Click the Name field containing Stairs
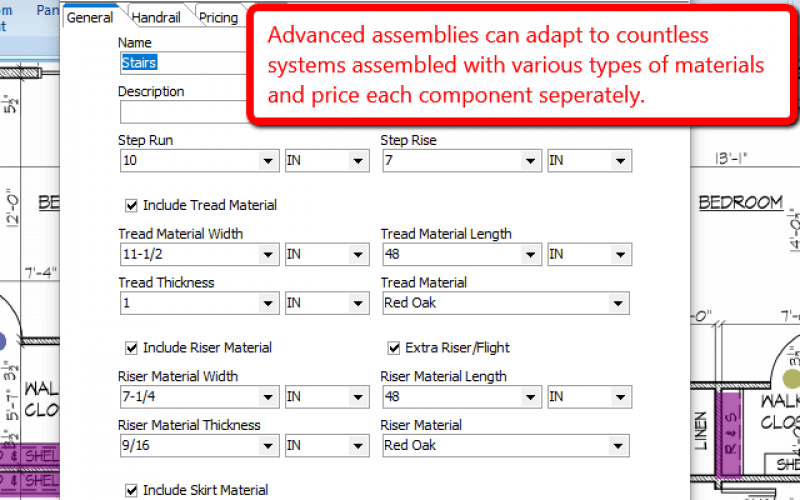The width and height of the screenshot is (800, 500). coord(184,63)
